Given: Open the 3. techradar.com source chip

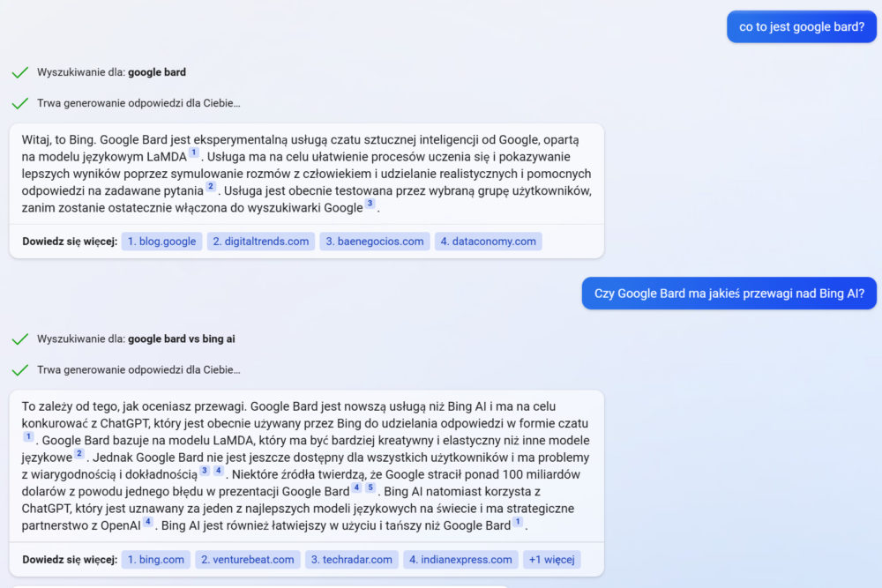Looking at the screenshot, I should coord(352,559).
